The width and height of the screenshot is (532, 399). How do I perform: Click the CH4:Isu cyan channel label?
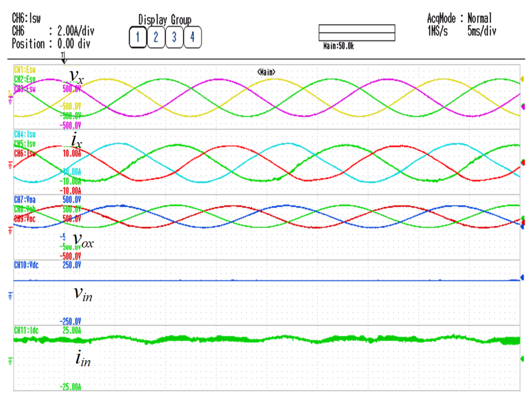(x=25, y=134)
